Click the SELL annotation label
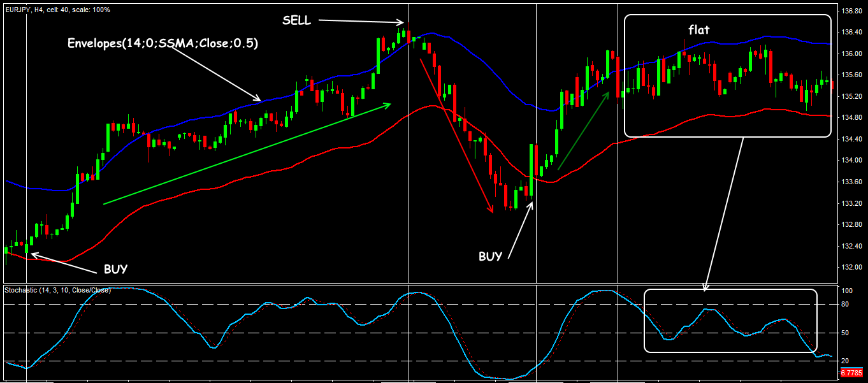 click(296, 21)
